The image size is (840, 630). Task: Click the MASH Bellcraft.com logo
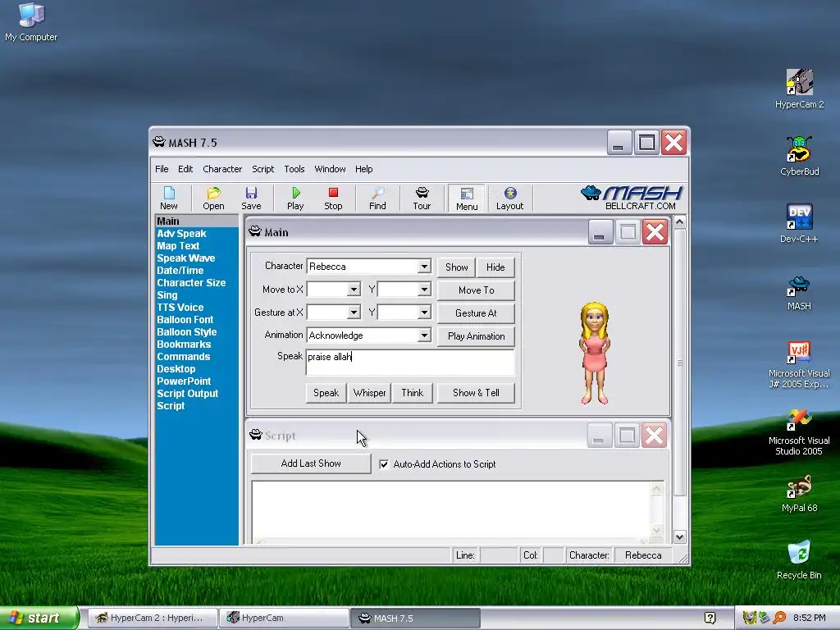pyautogui.click(x=632, y=198)
